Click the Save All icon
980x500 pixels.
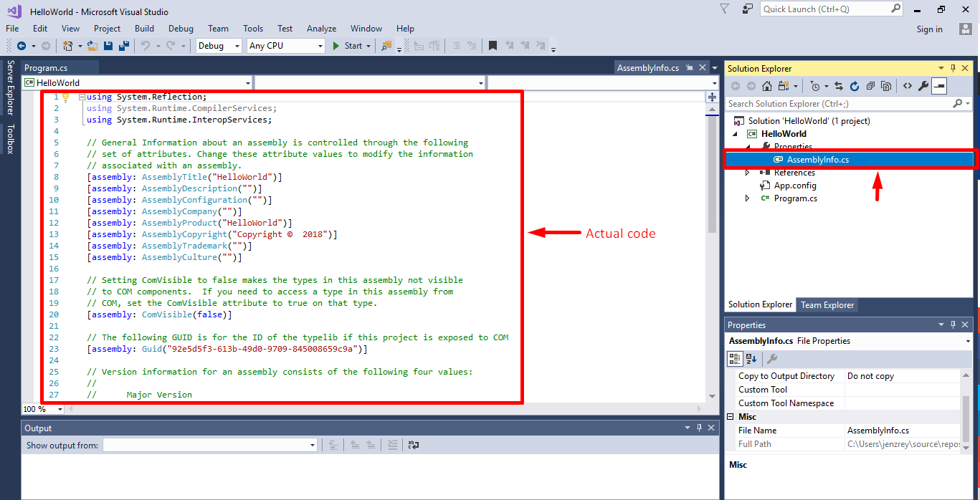point(124,46)
